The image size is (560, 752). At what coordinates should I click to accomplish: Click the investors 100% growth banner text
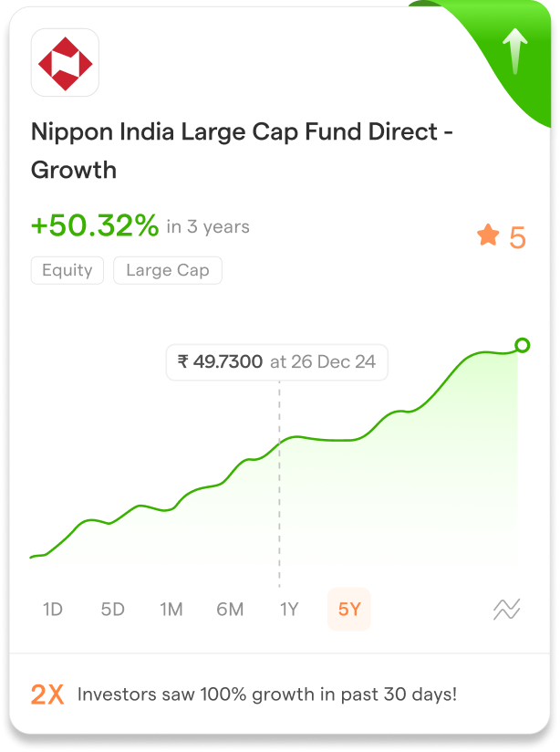pos(267,695)
